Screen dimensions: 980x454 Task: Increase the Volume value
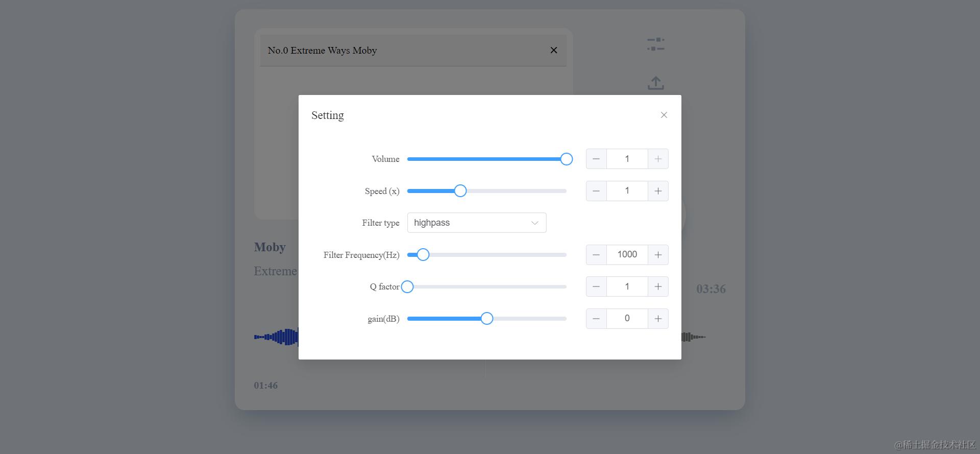658,159
